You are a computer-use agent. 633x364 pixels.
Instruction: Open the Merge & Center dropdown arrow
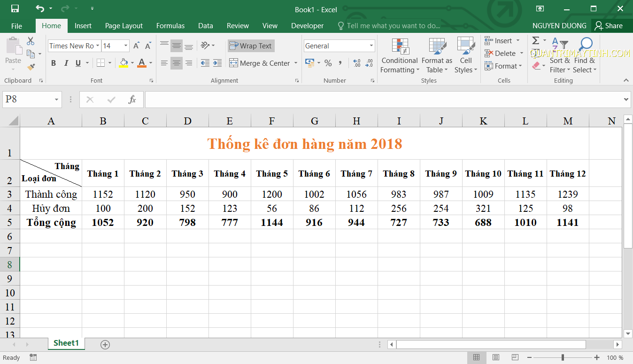(296, 63)
